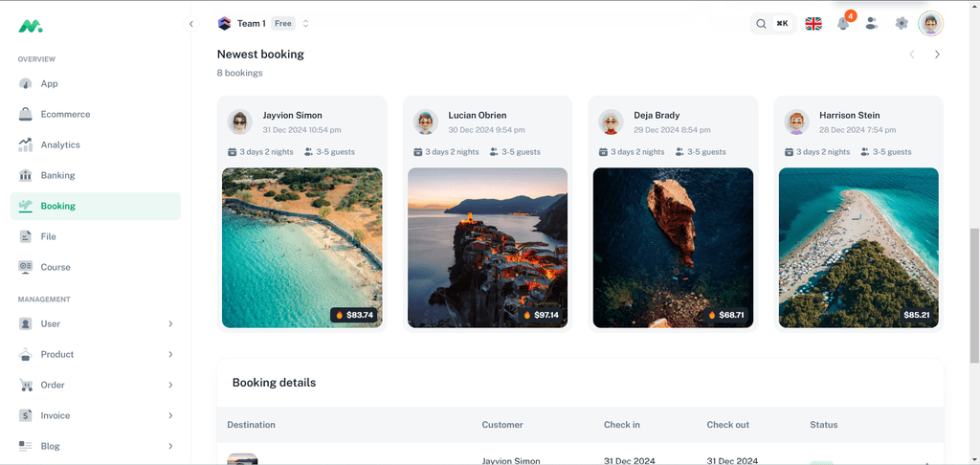Click the Check in column header

621,425
